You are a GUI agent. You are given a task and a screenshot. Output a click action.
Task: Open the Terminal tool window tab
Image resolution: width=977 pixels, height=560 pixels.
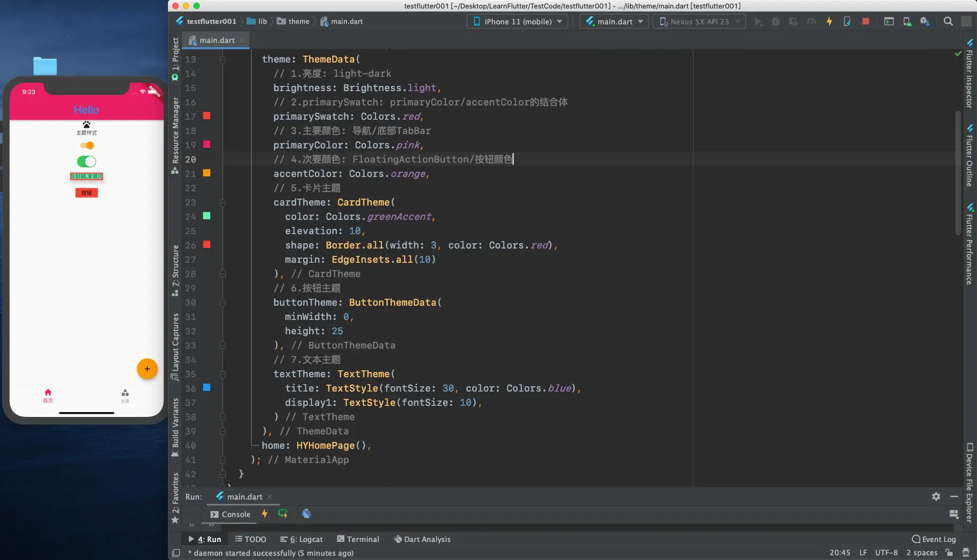point(358,539)
